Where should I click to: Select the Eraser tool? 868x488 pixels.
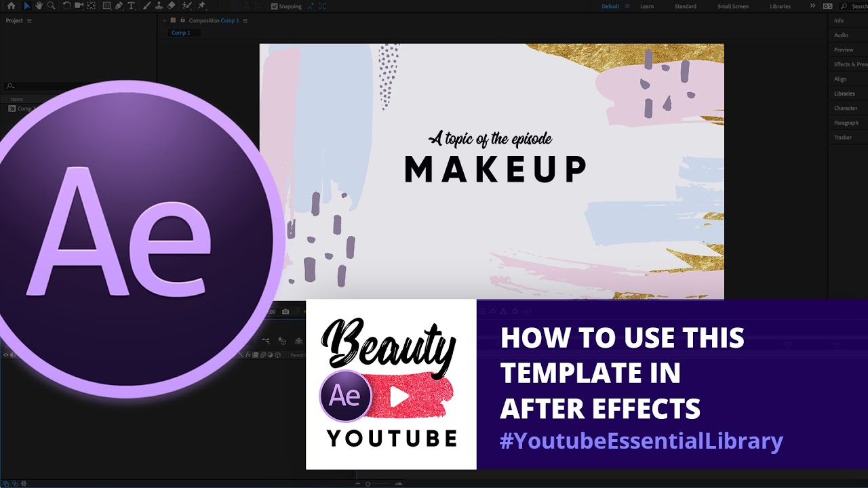pyautogui.click(x=172, y=6)
